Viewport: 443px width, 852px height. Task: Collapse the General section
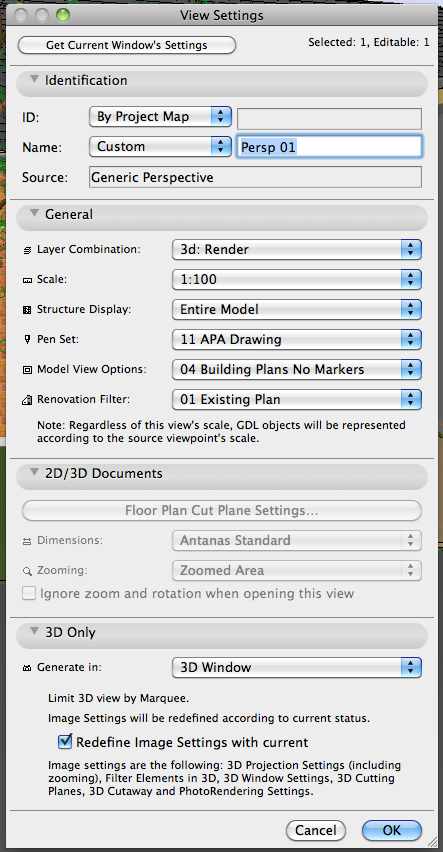pos(35,214)
